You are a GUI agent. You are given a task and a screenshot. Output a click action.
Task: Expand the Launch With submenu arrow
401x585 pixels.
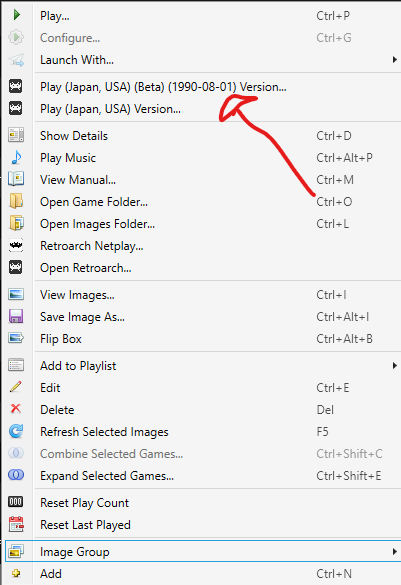395,60
